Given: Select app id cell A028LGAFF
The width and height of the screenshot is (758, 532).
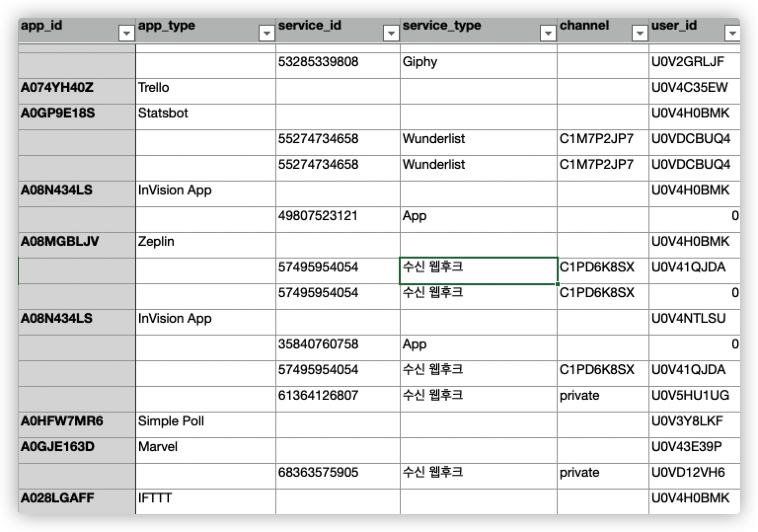Looking at the screenshot, I should (x=76, y=501).
